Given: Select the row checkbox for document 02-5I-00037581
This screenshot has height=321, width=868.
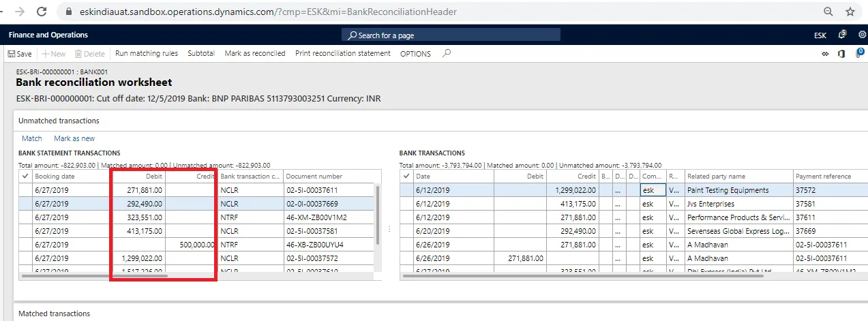Looking at the screenshot, I should click(x=26, y=231).
